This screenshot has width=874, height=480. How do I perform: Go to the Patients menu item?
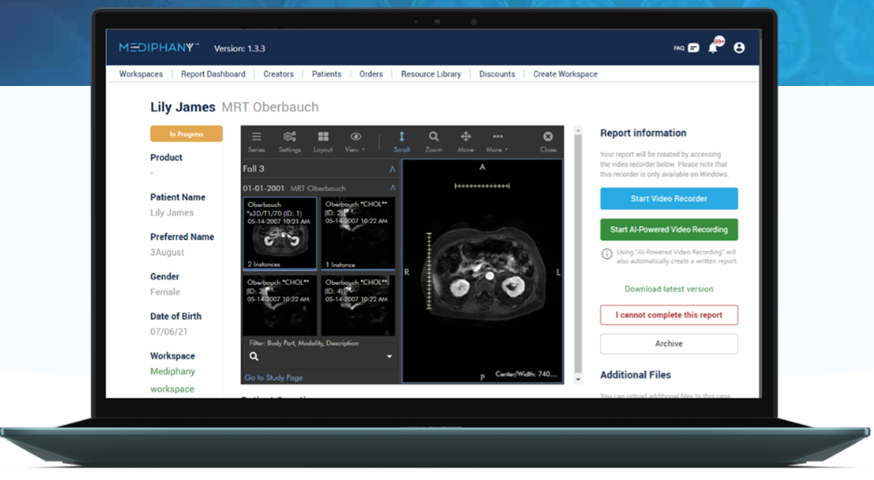tap(327, 74)
